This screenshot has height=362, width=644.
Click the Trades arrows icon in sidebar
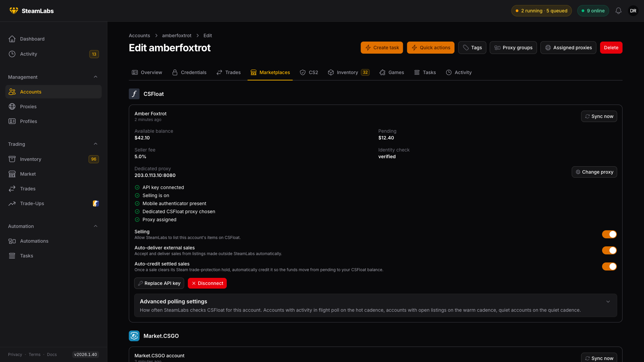[12, 189]
